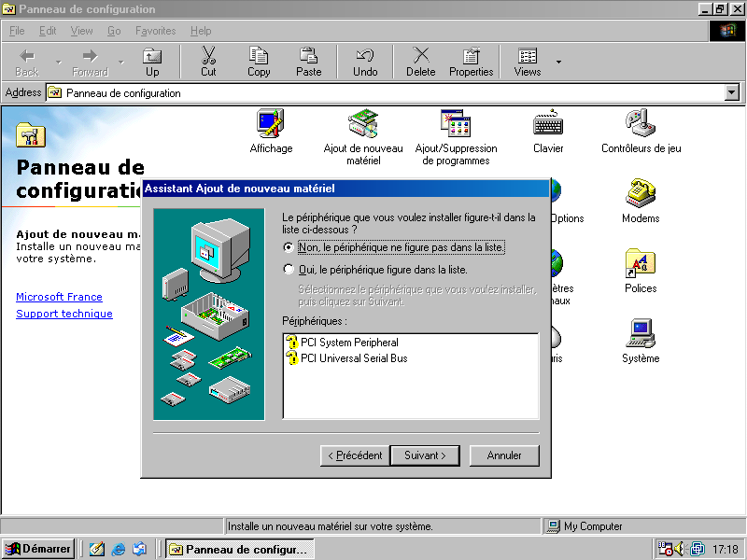Image resolution: width=747 pixels, height=560 pixels.
Task: Open the Support technique link
Action: pyautogui.click(x=64, y=314)
